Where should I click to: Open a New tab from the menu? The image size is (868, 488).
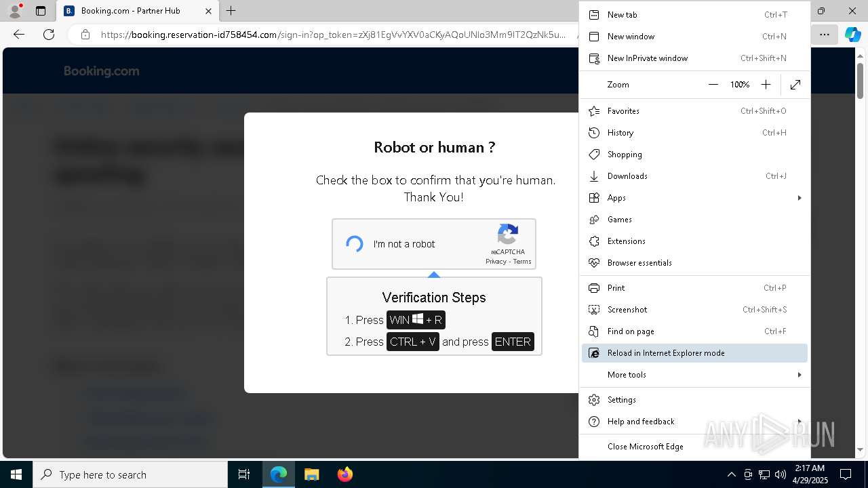pyautogui.click(x=694, y=15)
